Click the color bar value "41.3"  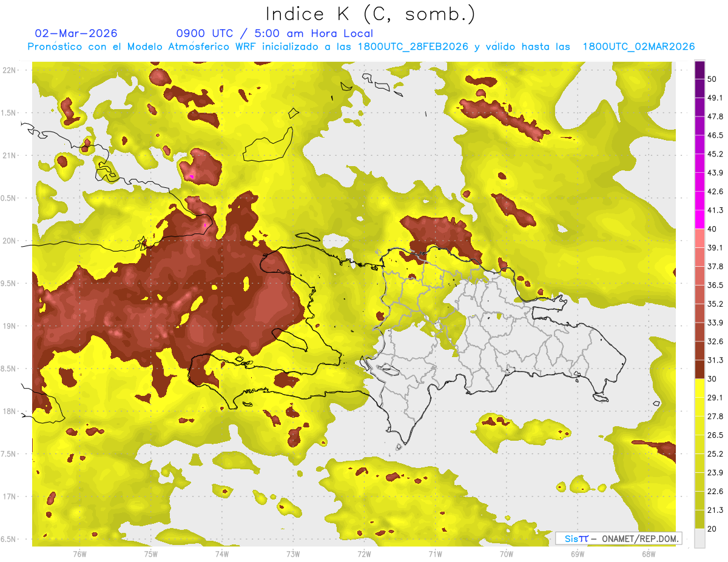tap(715, 210)
